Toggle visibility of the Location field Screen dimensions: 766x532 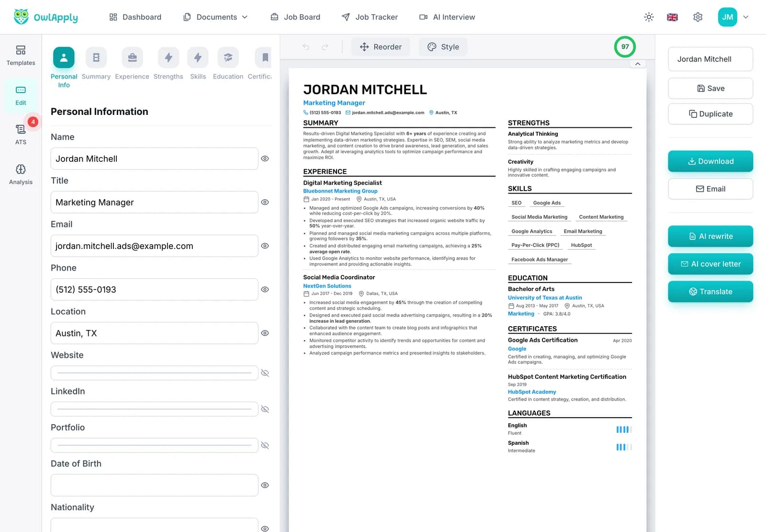(265, 333)
